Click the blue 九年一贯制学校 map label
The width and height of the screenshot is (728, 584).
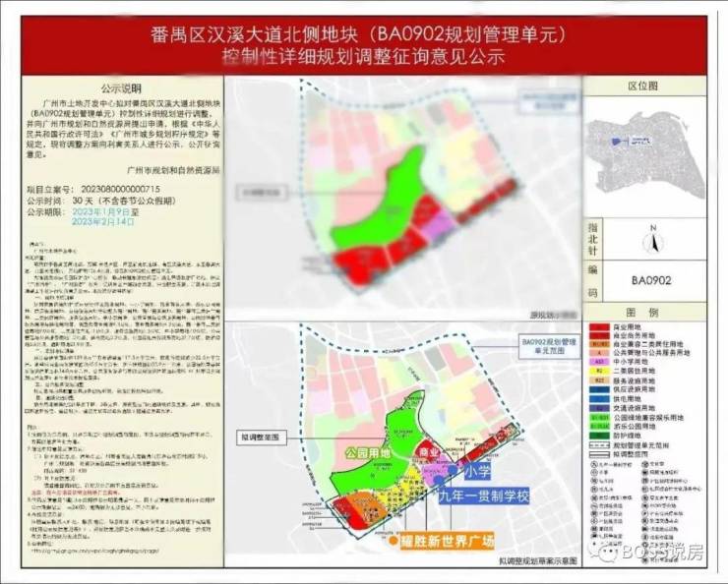point(484,496)
